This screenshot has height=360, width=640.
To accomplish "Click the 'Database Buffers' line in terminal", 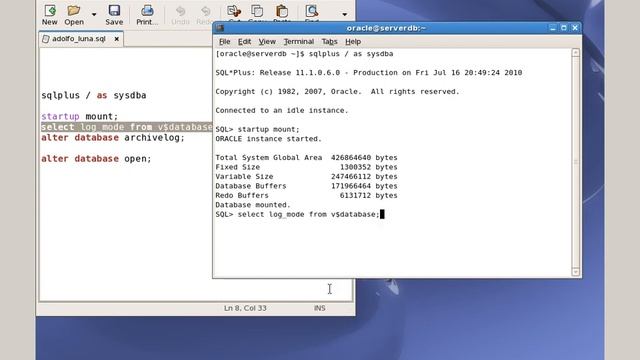I will tap(306, 186).
